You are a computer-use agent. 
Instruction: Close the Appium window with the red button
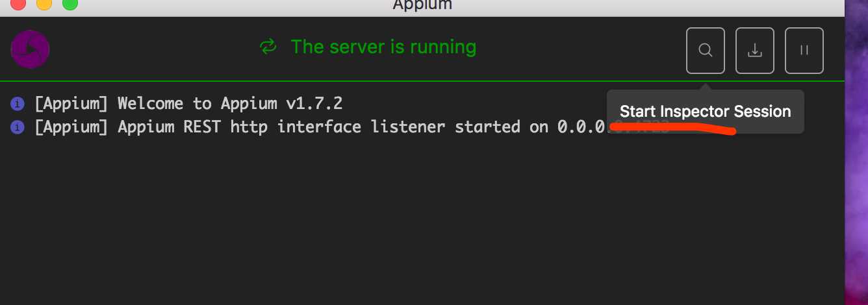(x=18, y=4)
